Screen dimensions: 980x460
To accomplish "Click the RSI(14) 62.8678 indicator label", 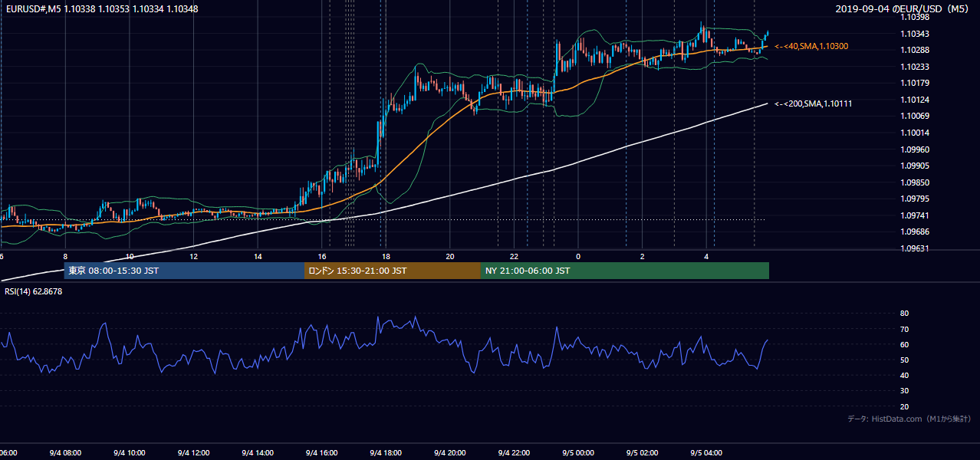I will [32, 291].
